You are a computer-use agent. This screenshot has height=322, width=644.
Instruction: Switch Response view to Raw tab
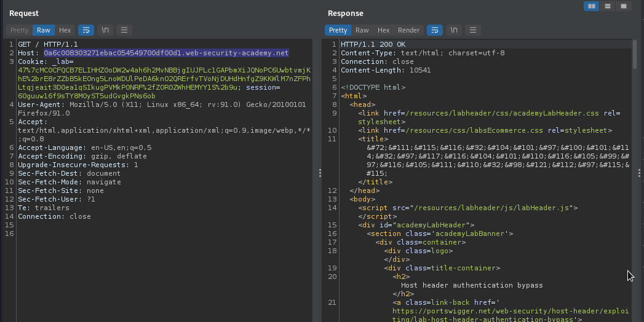362,30
